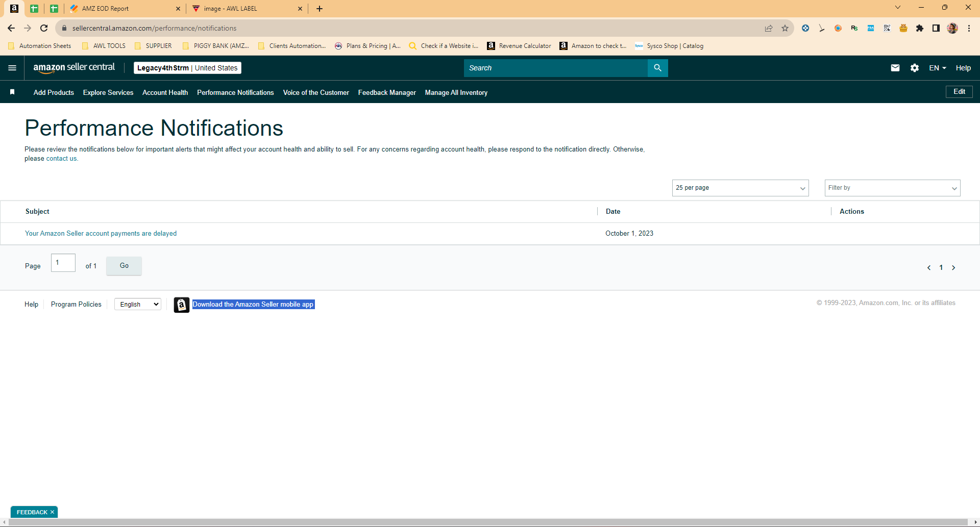The height and width of the screenshot is (527, 980).
Task: Open the English language selector in footer
Action: pyautogui.click(x=138, y=305)
